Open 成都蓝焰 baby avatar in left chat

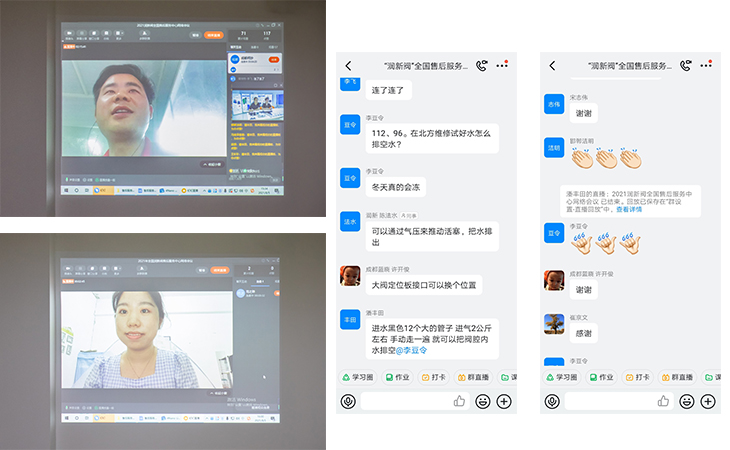tap(350, 276)
